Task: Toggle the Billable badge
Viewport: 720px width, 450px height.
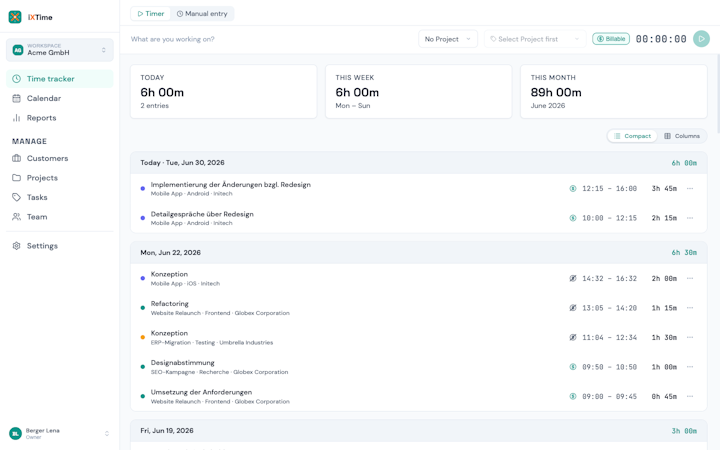Action: [x=611, y=39]
